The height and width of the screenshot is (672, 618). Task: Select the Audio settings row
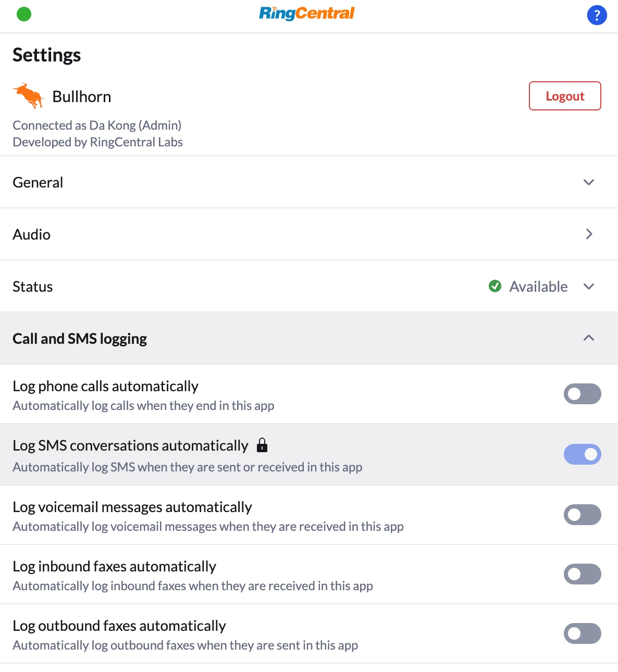point(309,234)
